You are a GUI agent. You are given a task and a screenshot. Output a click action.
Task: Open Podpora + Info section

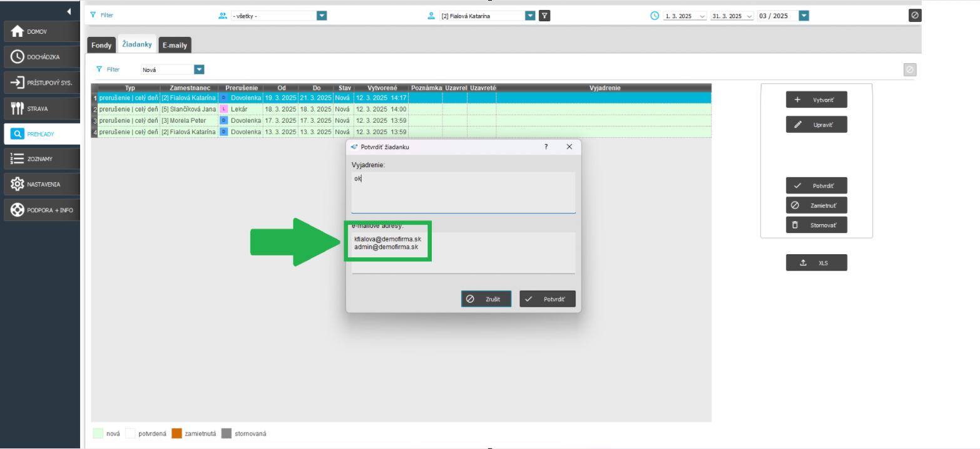[x=41, y=210]
